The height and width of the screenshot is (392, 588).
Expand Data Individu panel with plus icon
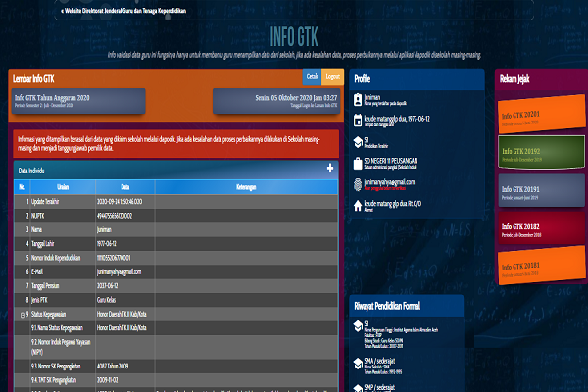(330, 168)
